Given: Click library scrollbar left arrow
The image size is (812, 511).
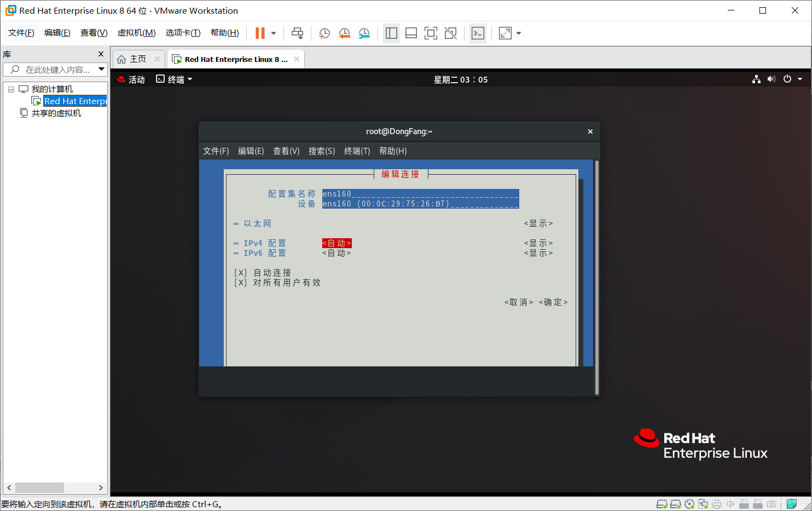Looking at the screenshot, I should [x=9, y=487].
